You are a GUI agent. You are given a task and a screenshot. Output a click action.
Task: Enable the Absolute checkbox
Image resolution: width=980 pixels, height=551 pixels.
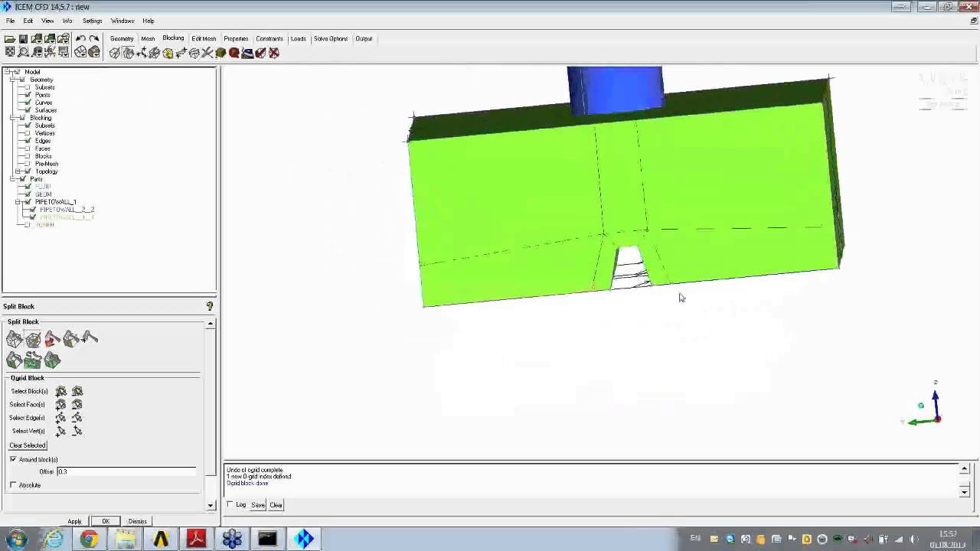13,485
